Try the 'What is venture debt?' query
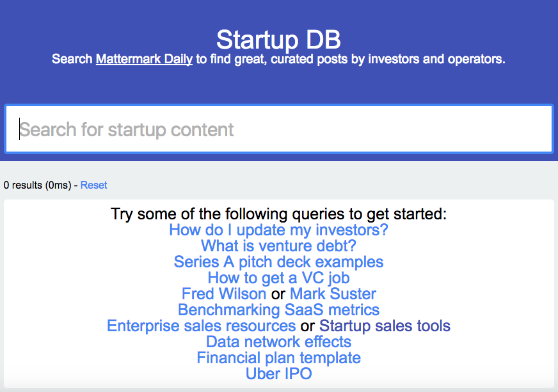Screen dimensions: 558x392 (x=278, y=246)
